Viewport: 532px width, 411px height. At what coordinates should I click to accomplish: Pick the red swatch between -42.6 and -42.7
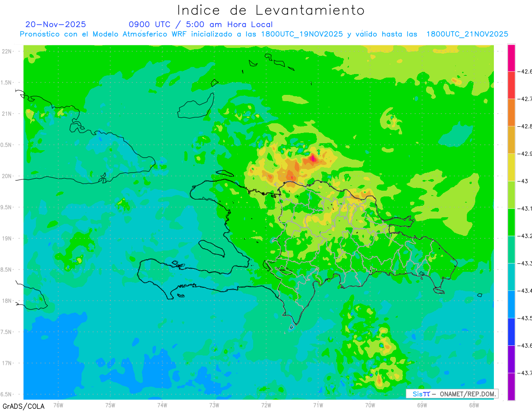point(511,85)
